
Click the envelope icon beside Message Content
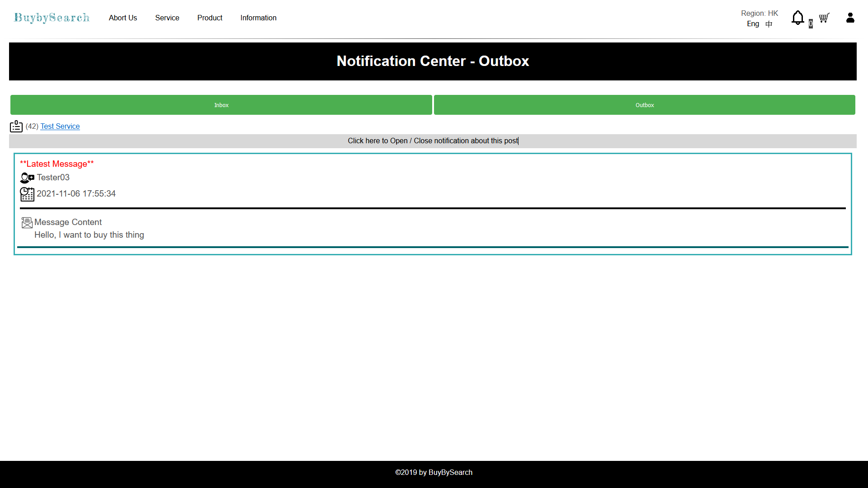coord(27,222)
